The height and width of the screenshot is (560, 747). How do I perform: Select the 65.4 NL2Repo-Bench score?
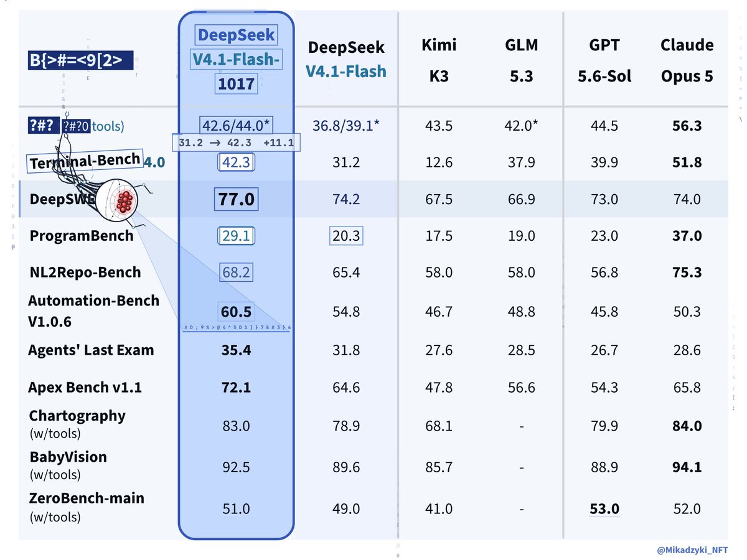tap(345, 273)
